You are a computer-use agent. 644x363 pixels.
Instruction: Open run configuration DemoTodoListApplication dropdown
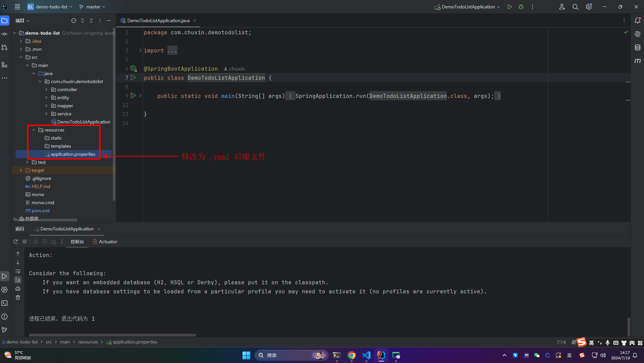click(x=467, y=7)
